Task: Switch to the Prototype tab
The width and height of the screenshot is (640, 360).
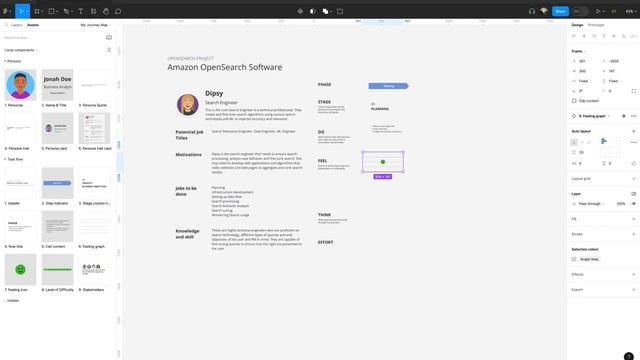Action: [x=596, y=25]
